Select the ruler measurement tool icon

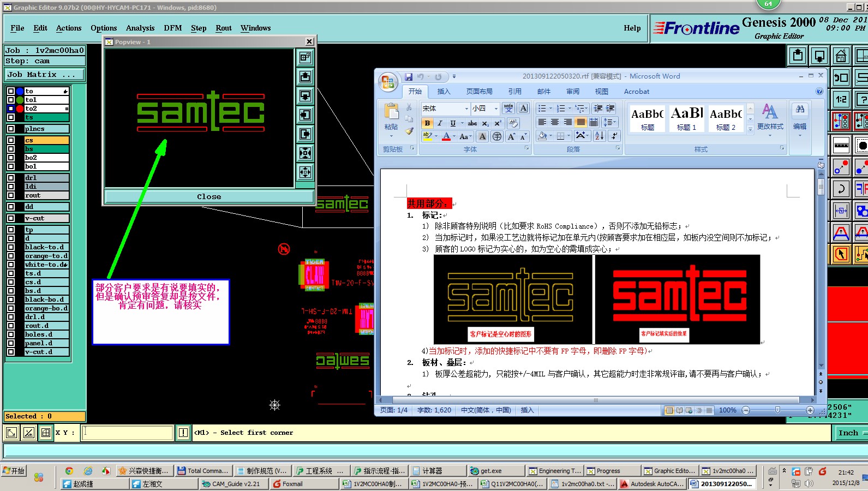click(x=841, y=145)
